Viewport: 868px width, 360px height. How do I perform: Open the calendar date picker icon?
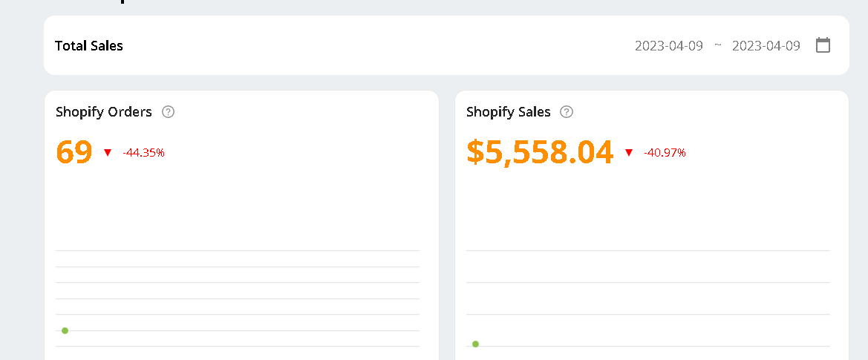coord(823,45)
